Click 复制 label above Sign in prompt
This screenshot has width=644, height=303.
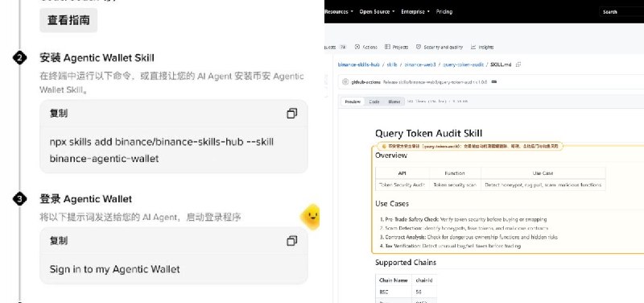point(59,241)
